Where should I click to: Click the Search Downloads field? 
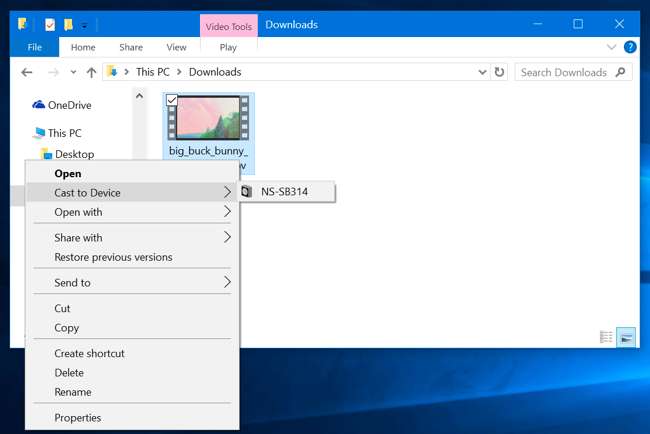point(565,72)
